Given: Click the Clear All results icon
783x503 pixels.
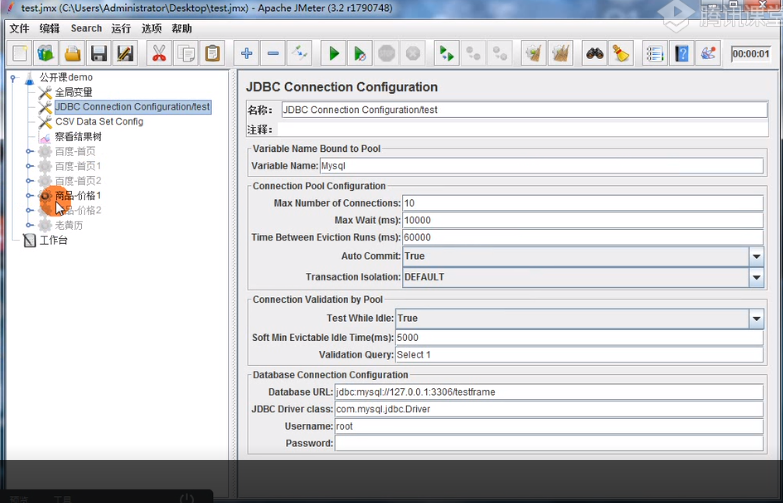Looking at the screenshot, I should [x=560, y=53].
